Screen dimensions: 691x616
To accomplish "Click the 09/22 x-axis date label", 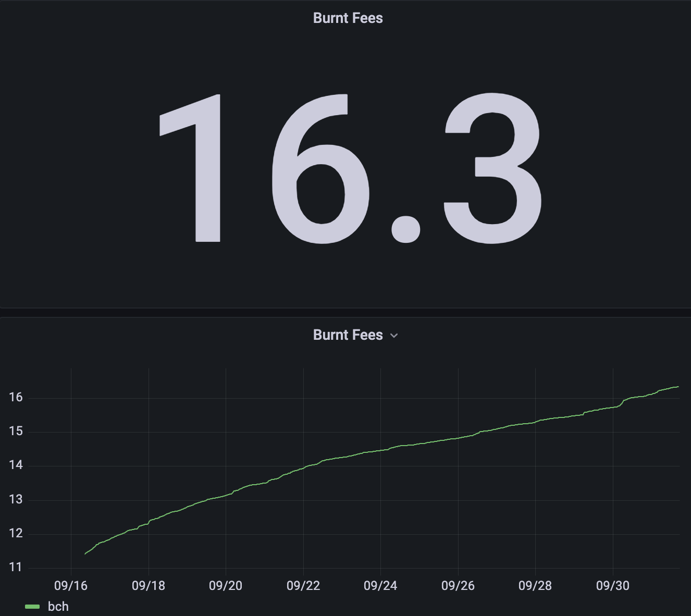I will [303, 586].
